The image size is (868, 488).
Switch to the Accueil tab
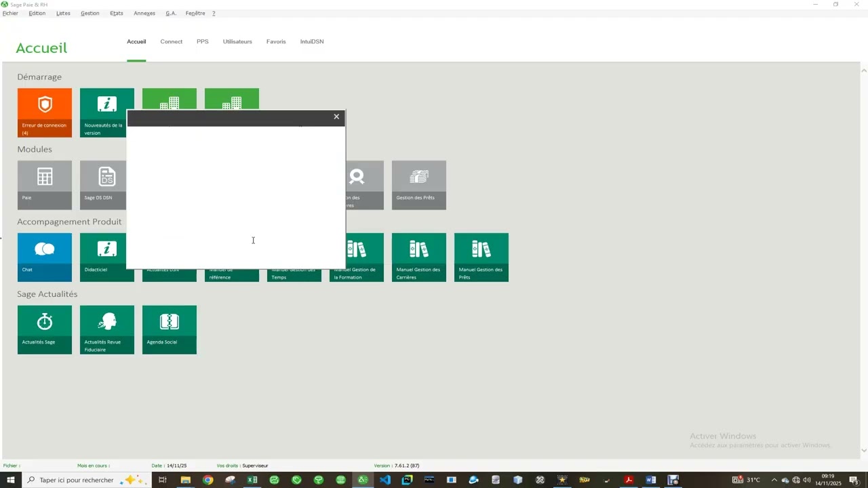136,41
